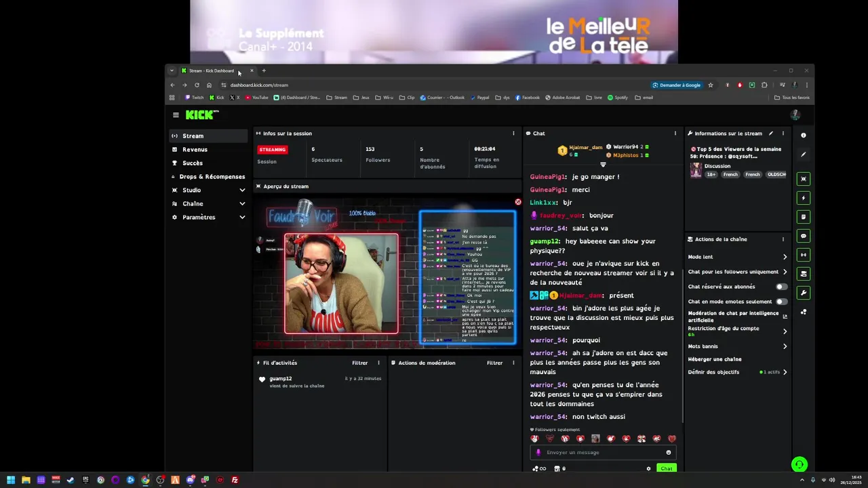Click the green headset support button

pos(800,464)
